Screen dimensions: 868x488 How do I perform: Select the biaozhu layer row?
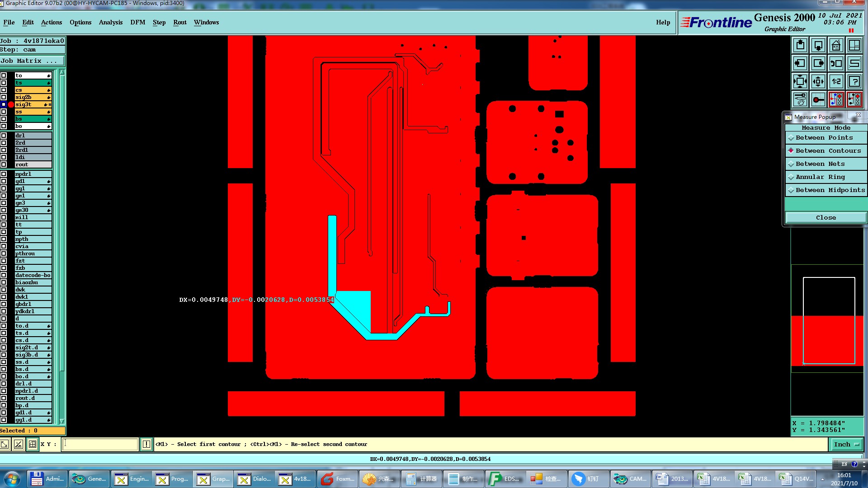(33, 282)
